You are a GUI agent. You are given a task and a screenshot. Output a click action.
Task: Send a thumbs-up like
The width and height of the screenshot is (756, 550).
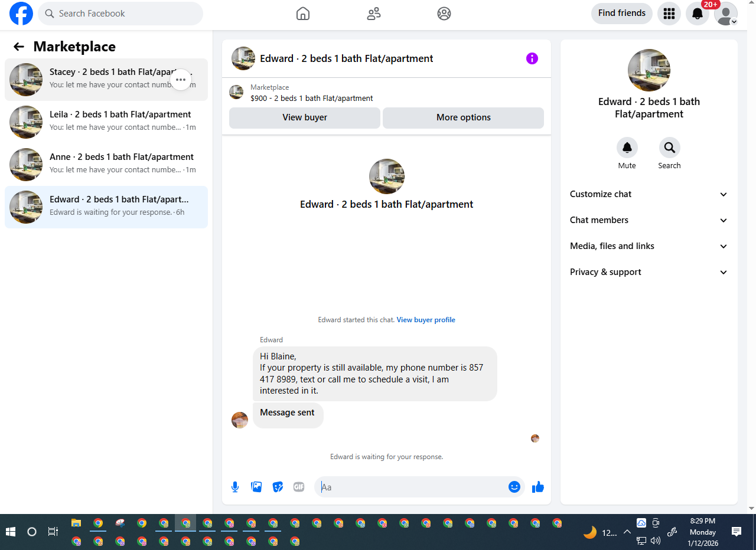[537, 487]
